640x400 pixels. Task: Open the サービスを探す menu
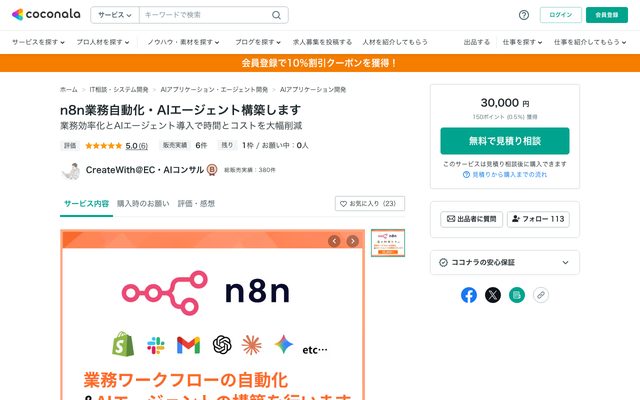[x=38, y=42]
